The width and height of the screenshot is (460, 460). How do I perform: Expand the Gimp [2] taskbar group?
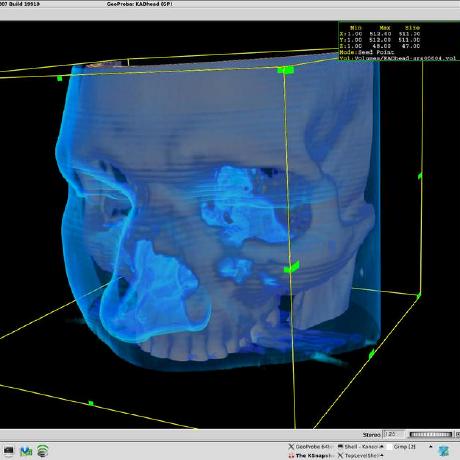coord(404,446)
